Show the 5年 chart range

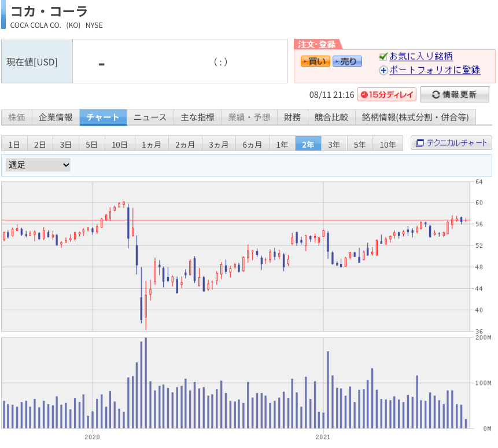click(x=360, y=145)
